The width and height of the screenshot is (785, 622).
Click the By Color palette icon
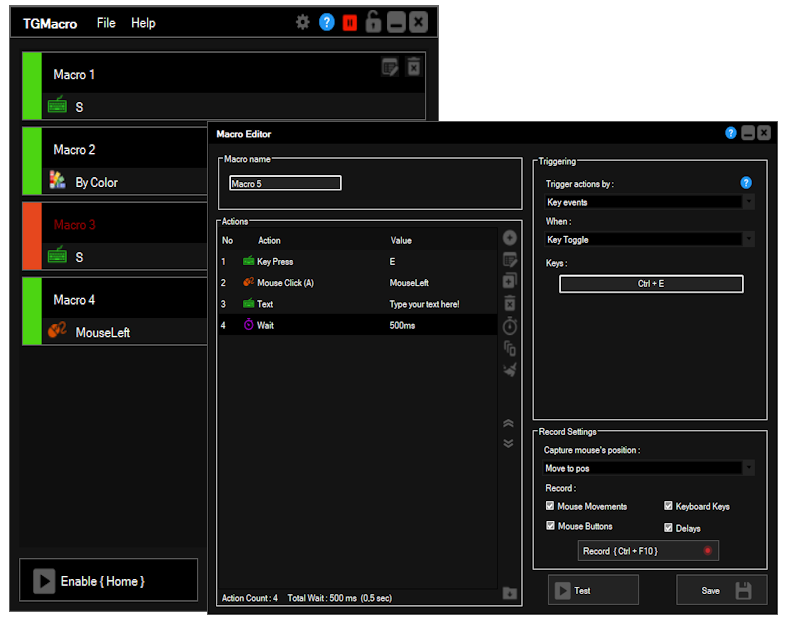57,180
